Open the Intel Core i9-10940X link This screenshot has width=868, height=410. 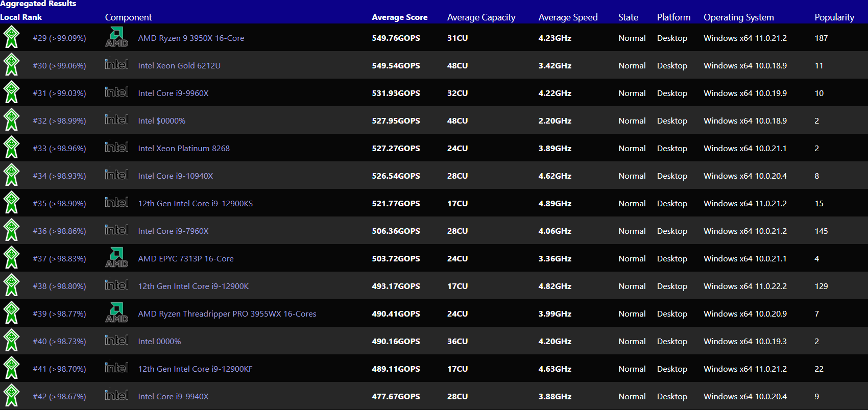175,176
